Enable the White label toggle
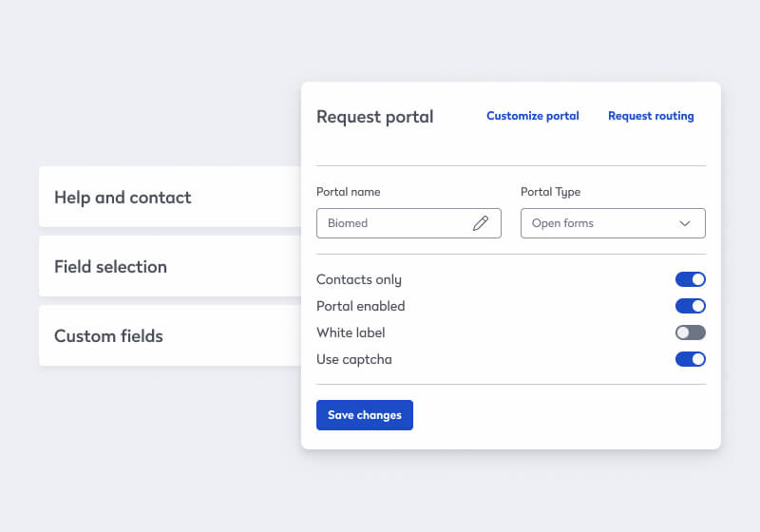The height and width of the screenshot is (532, 760). point(691,332)
